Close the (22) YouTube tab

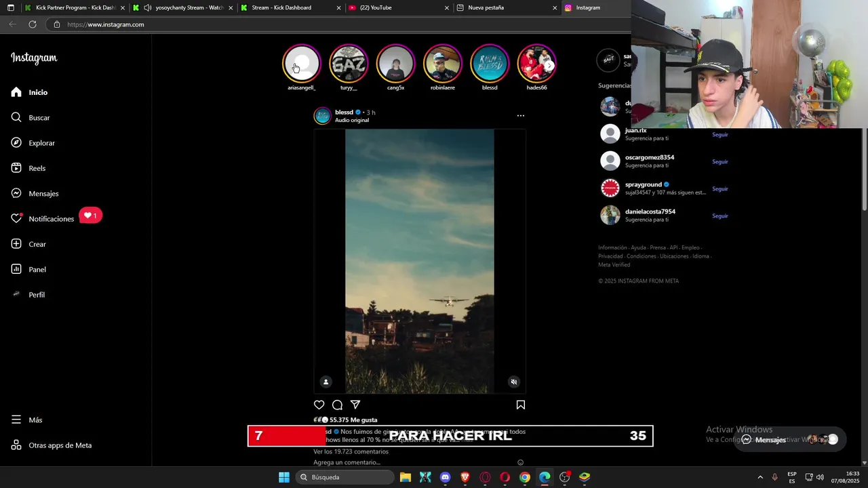(x=447, y=8)
